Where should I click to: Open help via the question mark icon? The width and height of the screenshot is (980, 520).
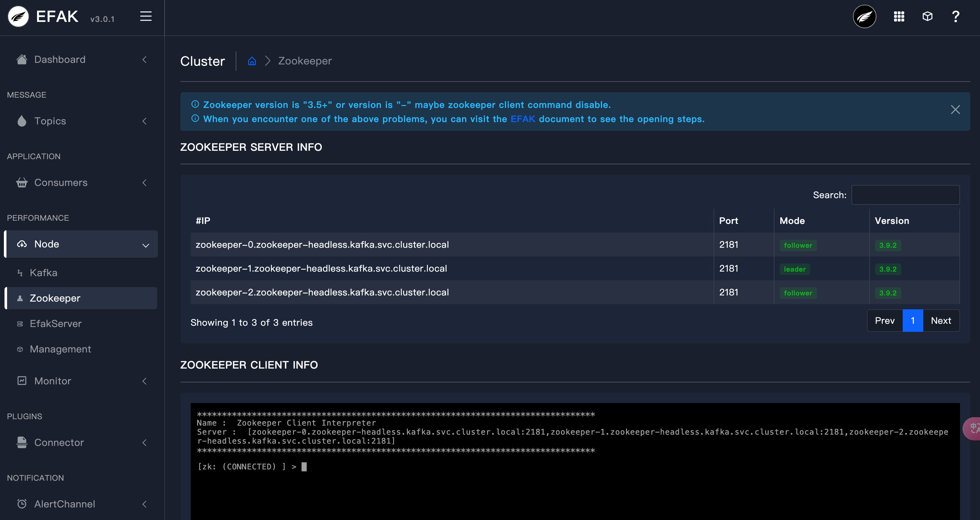pyautogui.click(x=955, y=17)
